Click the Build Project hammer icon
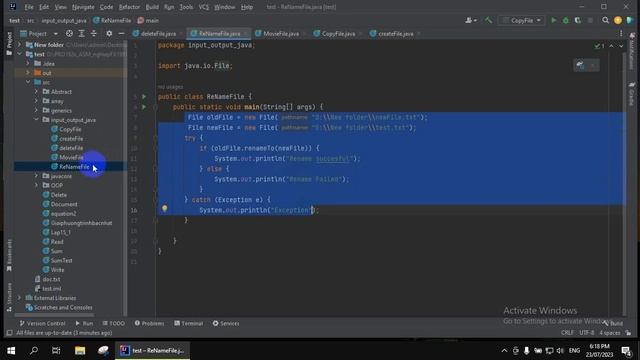 pos(488,20)
